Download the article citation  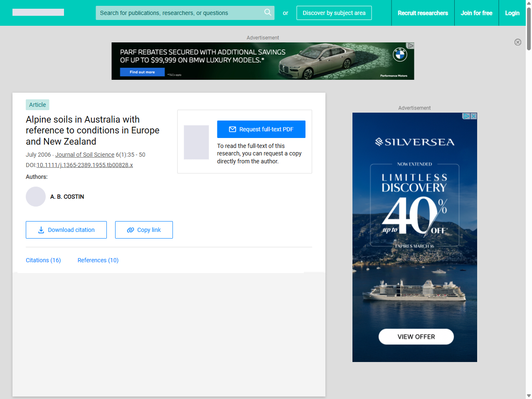66,230
